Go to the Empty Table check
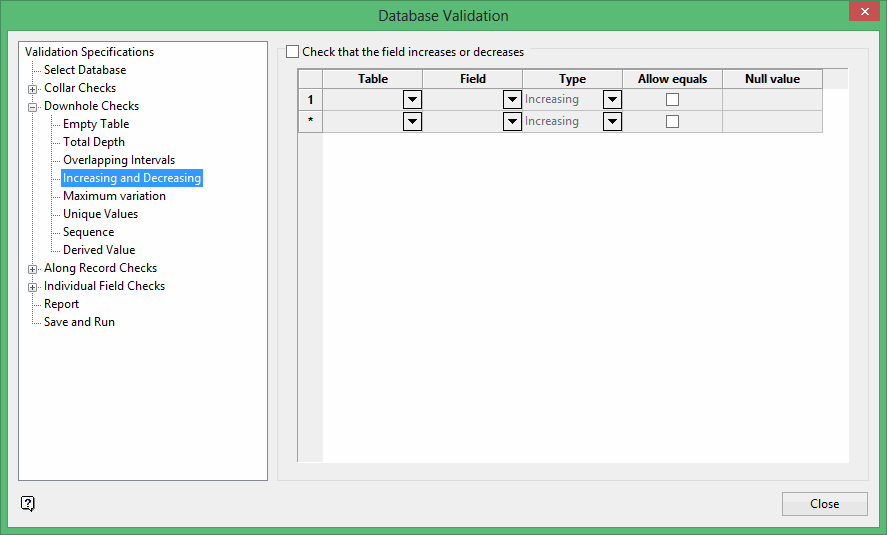 pyautogui.click(x=96, y=124)
